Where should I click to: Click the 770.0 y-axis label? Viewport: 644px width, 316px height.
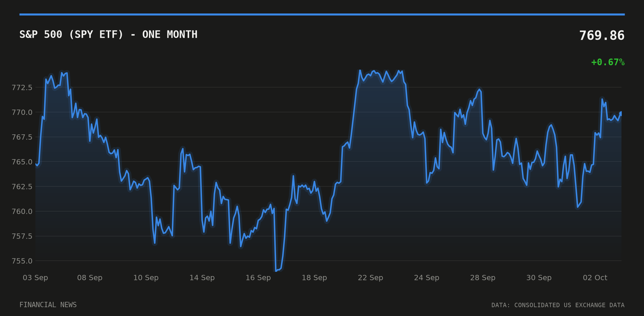22,112
